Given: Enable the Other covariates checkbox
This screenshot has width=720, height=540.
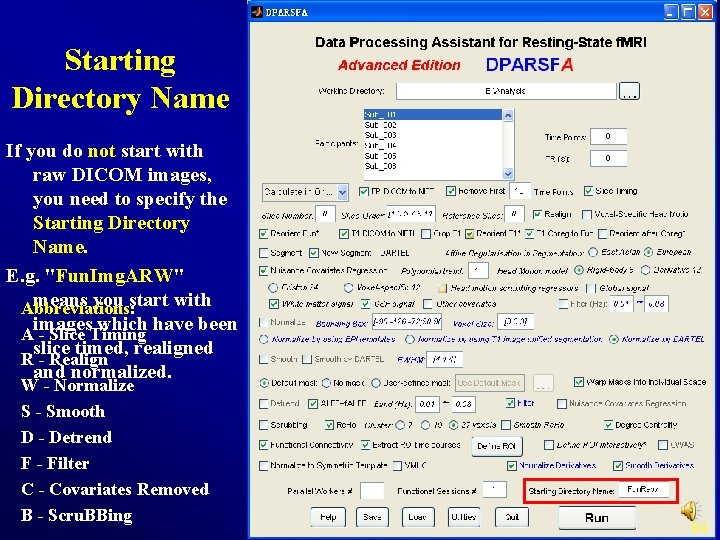Looking at the screenshot, I should pyautogui.click(x=428, y=304).
